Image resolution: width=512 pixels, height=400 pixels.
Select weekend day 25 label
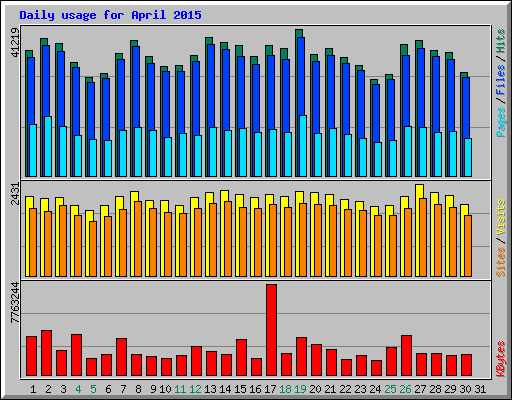click(390, 389)
